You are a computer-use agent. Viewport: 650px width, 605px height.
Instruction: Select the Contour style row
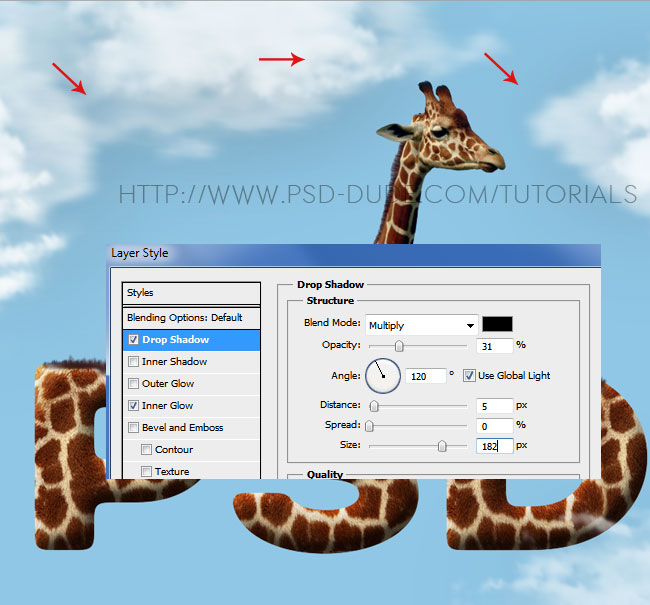192,450
